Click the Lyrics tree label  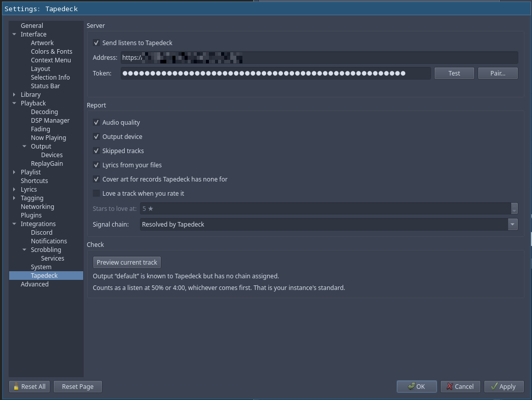(28, 189)
